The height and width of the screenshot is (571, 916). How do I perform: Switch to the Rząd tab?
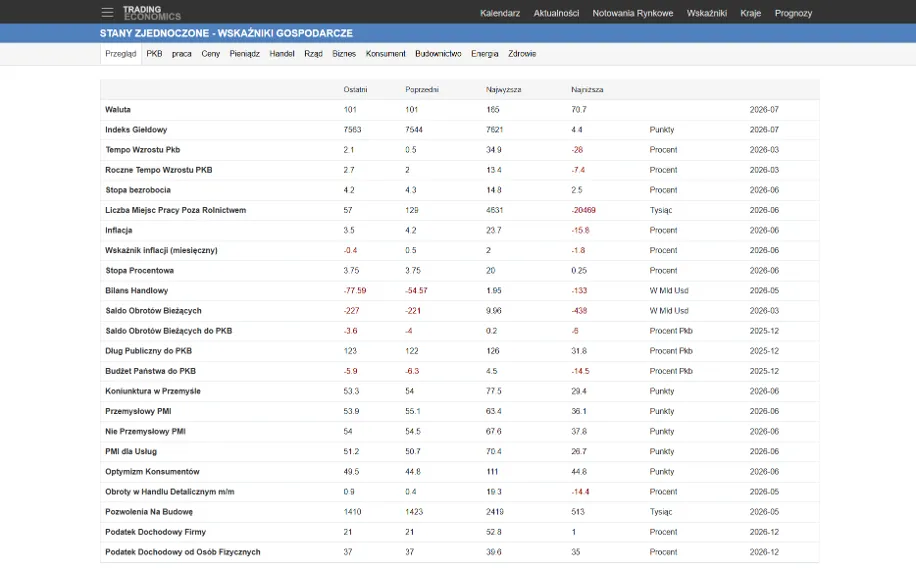coord(314,54)
